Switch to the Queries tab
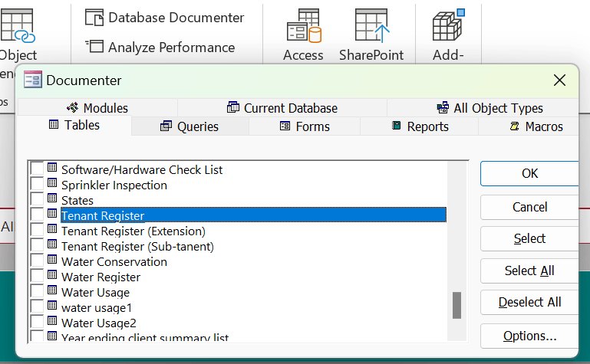This screenshot has height=364, width=590. [190, 126]
